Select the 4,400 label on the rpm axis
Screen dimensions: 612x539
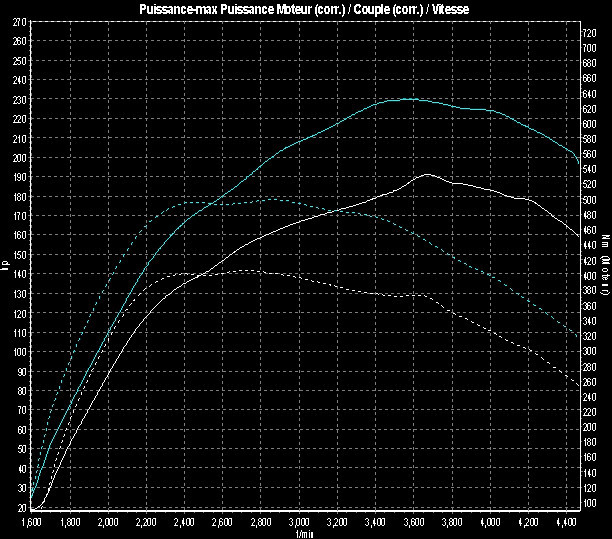(566, 522)
